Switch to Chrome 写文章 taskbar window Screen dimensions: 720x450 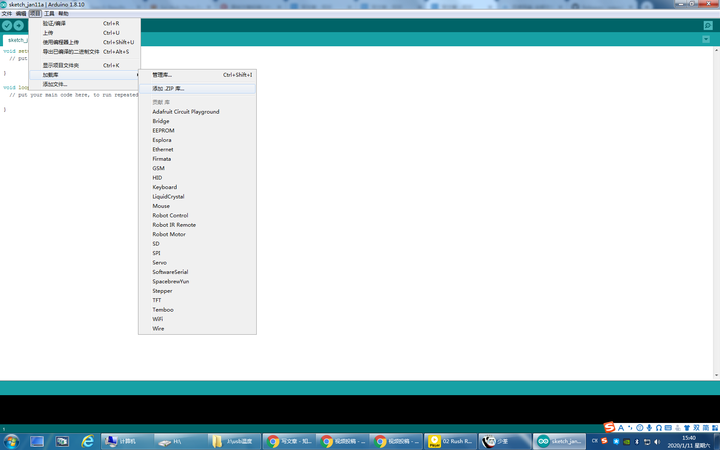click(289, 441)
